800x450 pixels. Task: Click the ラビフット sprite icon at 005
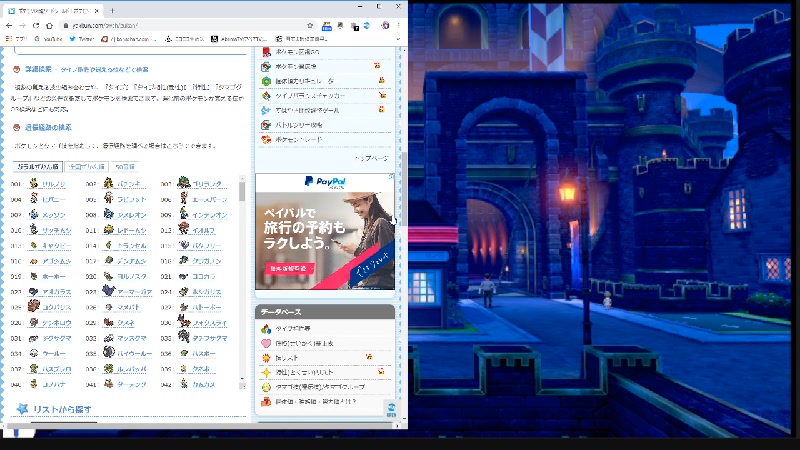[108, 198]
